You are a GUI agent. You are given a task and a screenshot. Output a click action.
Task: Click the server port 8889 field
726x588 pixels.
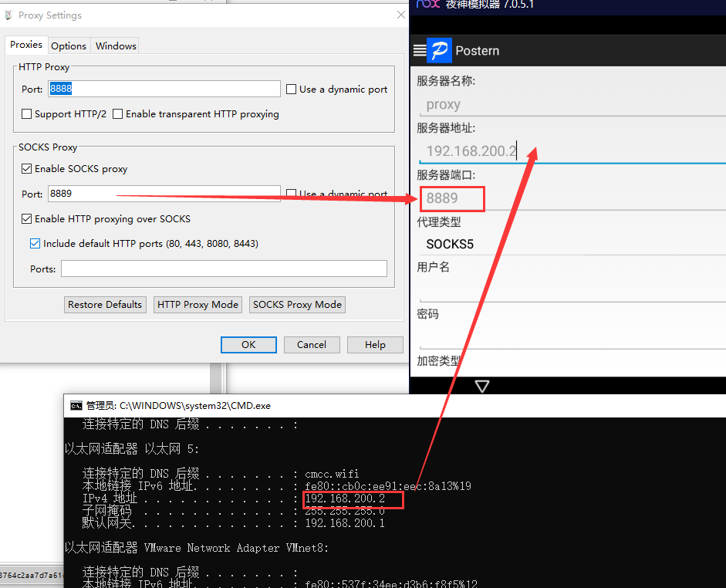point(452,198)
